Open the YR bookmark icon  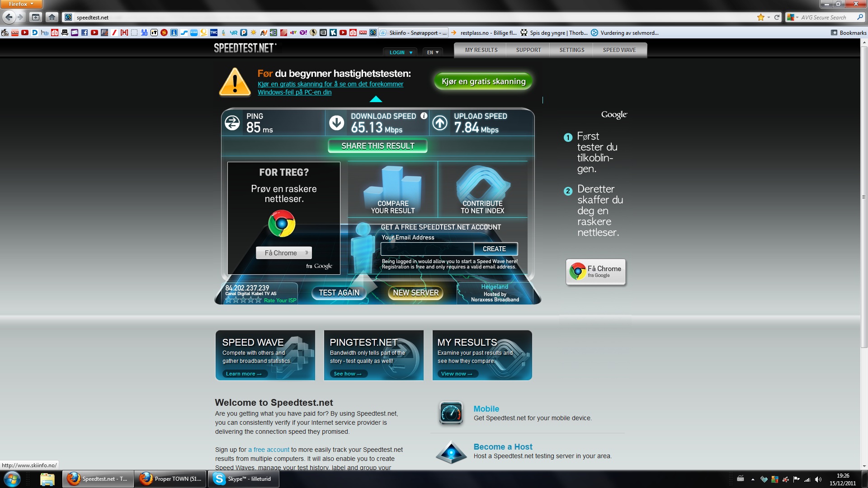233,33
